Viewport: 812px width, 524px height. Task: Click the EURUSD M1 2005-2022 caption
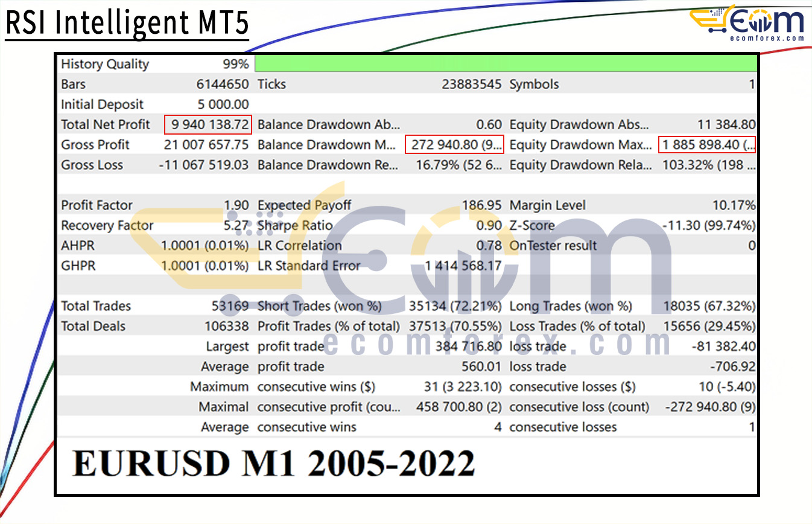pyautogui.click(x=273, y=464)
